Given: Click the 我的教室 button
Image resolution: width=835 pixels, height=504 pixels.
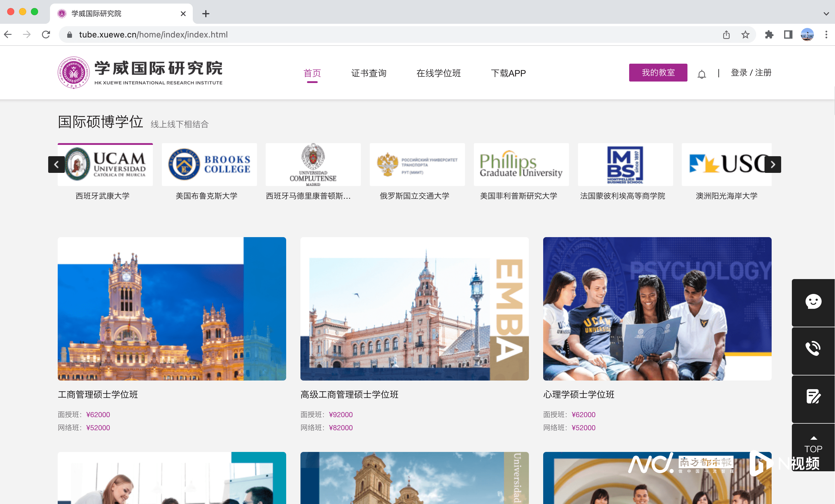Looking at the screenshot, I should coord(658,73).
